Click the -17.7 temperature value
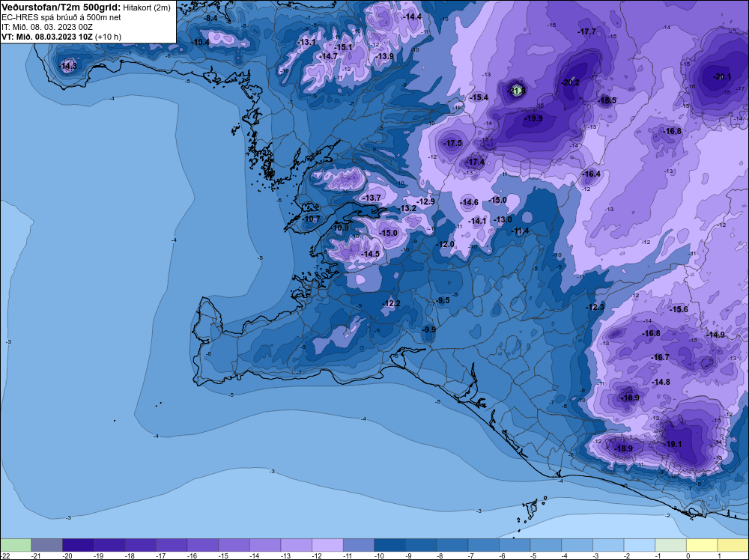Image resolution: width=749 pixels, height=560 pixels. pyautogui.click(x=586, y=31)
